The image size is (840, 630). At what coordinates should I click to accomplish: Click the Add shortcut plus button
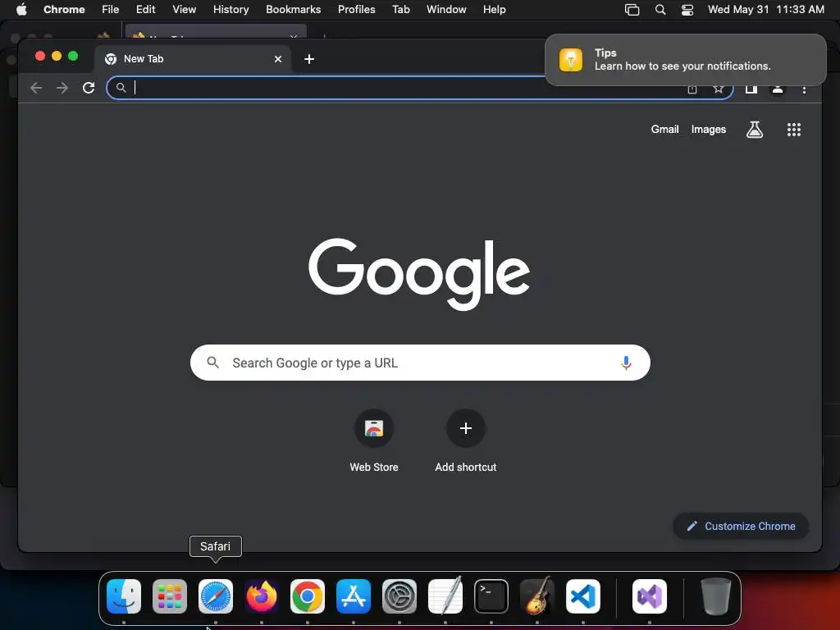466,428
